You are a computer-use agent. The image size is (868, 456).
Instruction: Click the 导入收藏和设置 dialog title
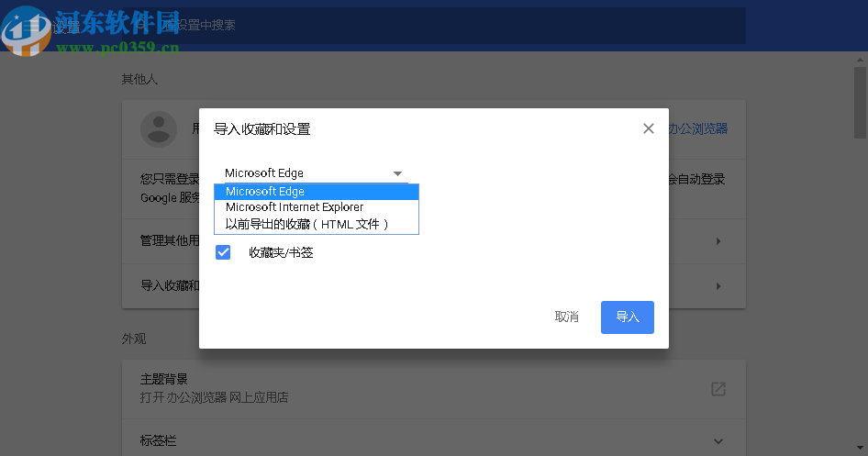[262, 129]
